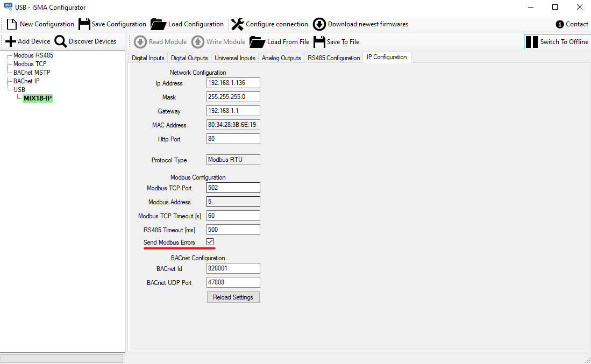
Task: Switch to the Digital Inputs tab
Action: click(148, 58)
